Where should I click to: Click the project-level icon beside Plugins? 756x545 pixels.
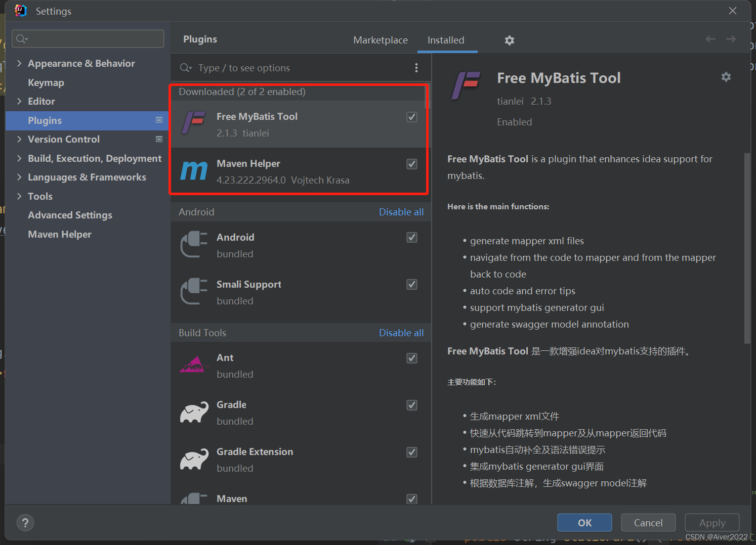[x=159, y=120]
